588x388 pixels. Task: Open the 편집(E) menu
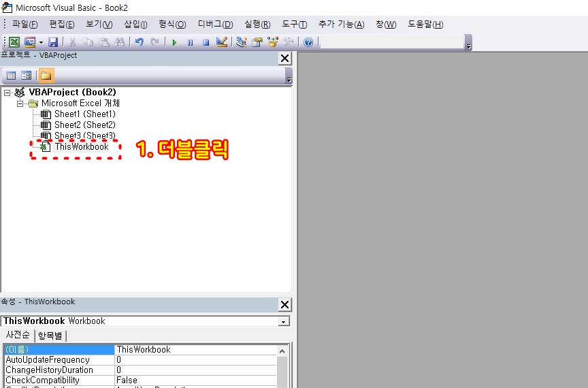62,25
